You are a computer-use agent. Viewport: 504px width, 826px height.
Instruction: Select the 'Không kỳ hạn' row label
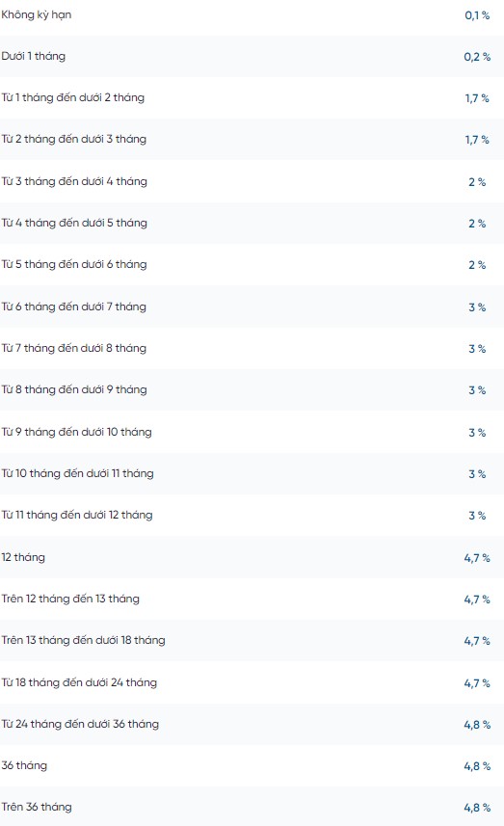tap(37, 14)
